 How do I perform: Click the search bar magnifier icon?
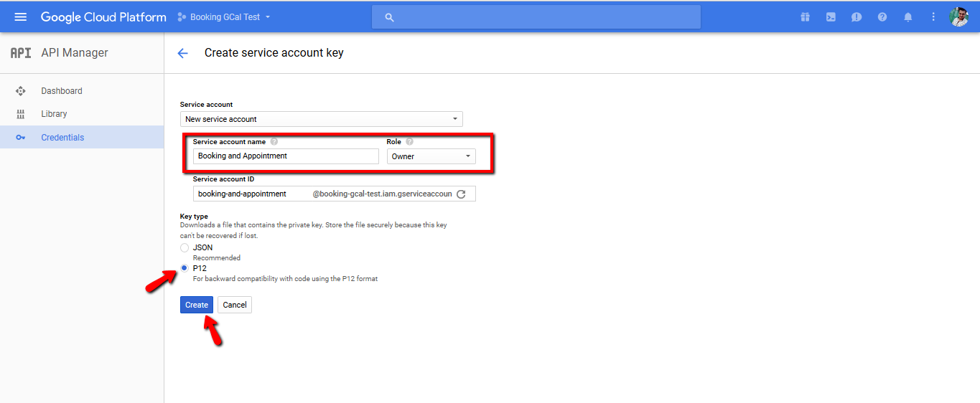pos(389,17)
